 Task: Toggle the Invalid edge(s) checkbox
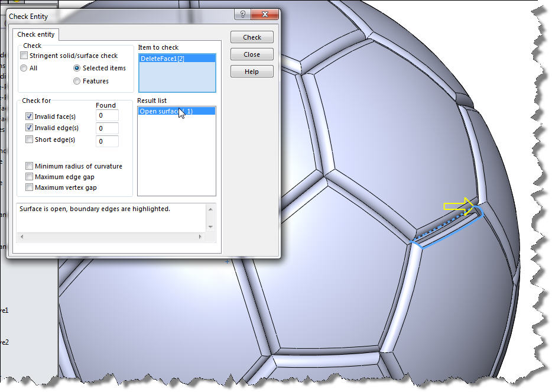point(30,128)
